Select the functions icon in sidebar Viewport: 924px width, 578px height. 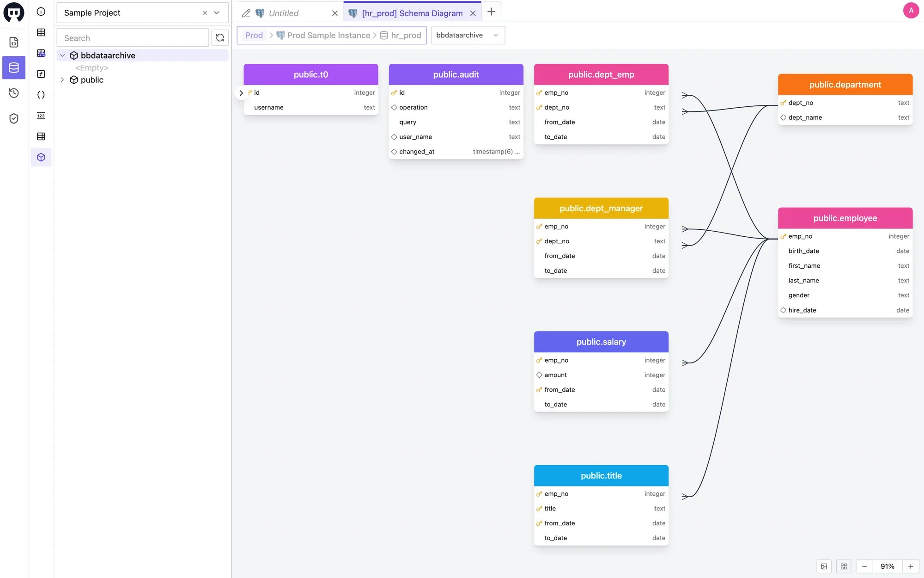41,74
